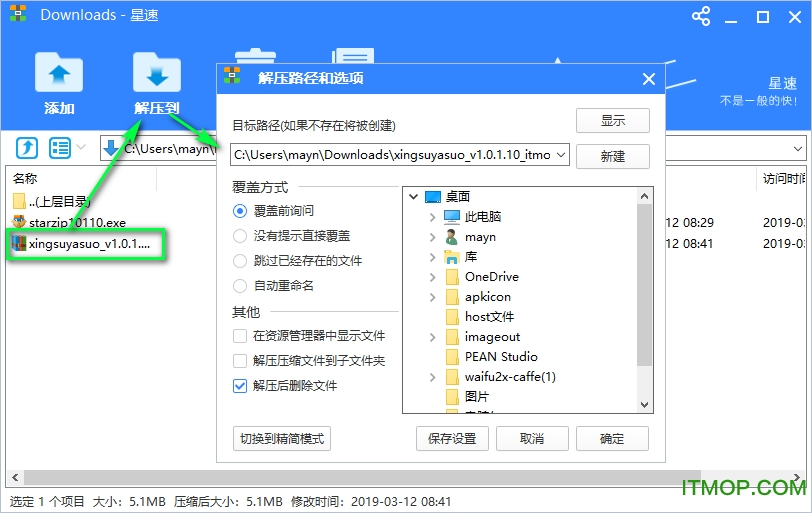The width and height of the screenshot is (812, 513).
Task: Click the 访问时间 column header
Action: pyautogui.click(x=784, y=179)
